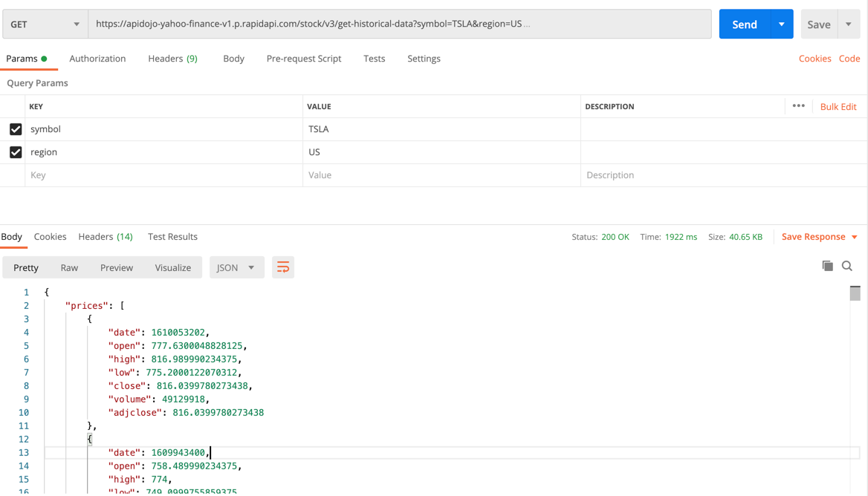Click the empty Key placeholder field

[x=163, y=175]
